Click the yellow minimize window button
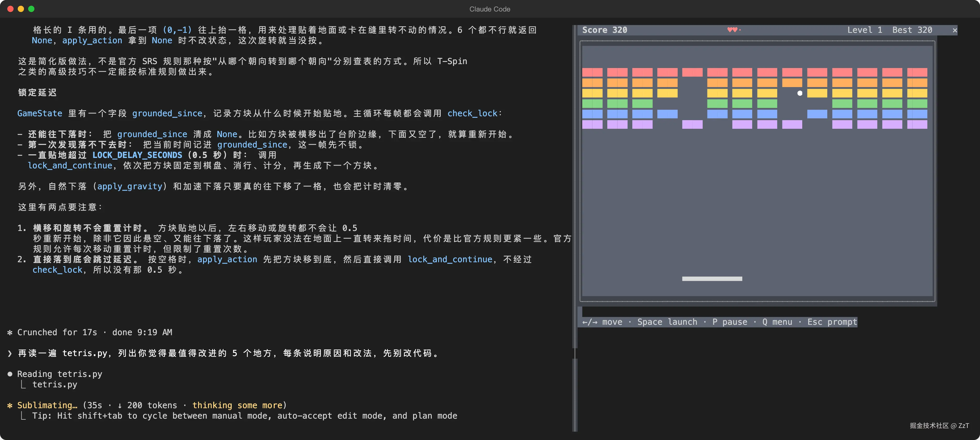This screenshot has height=440, width=980. (21, 9)
